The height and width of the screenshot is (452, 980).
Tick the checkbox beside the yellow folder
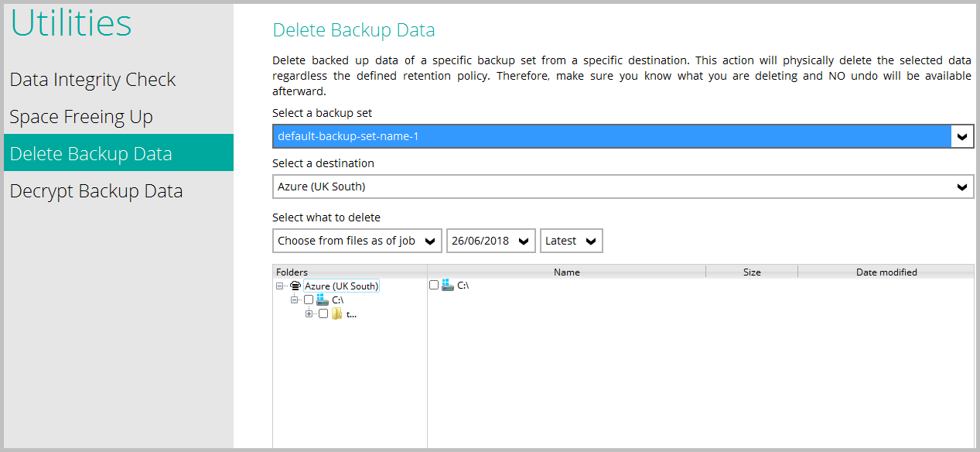coord(323,314)
